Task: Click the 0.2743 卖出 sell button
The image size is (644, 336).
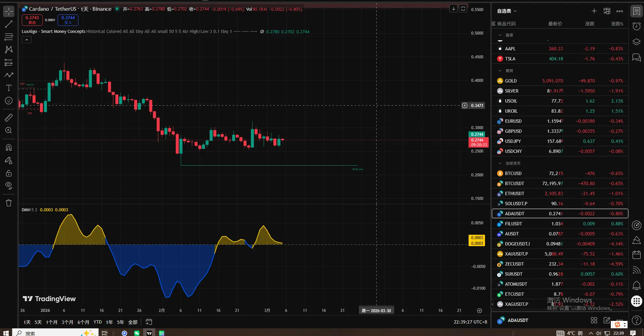Action: coord(32,20)
